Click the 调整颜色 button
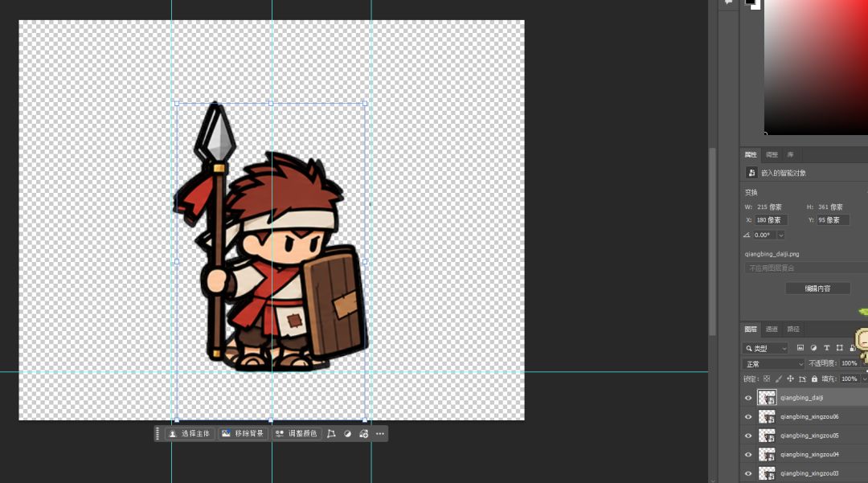Image resolution: width=868 pixels, height=483 pixels. coord(296,434)
